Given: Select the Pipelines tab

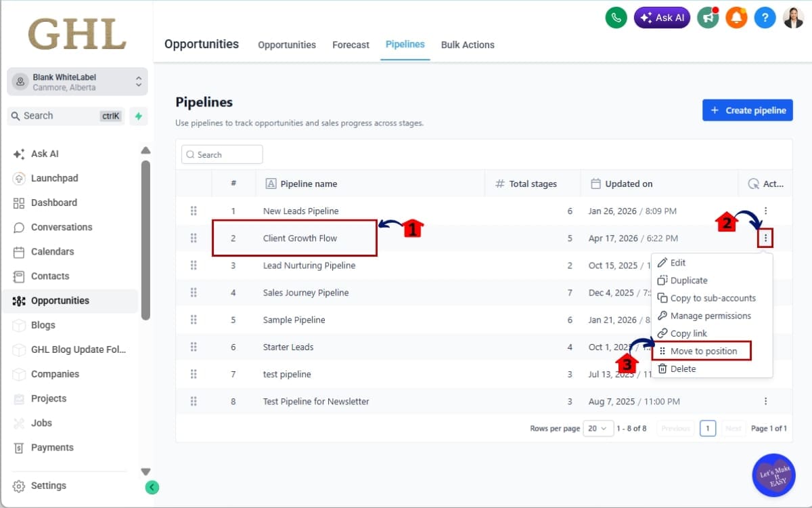Looking at the screenshot, I should point(405,44).
